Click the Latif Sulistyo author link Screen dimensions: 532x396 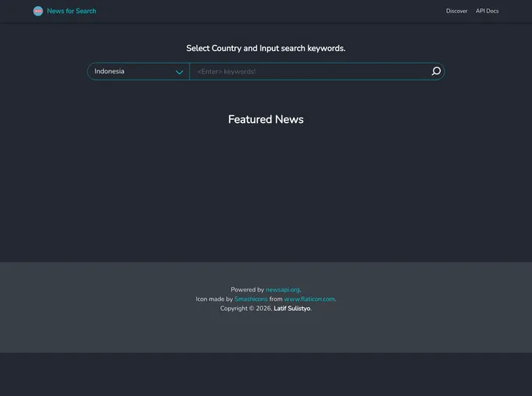click(292, 309)
